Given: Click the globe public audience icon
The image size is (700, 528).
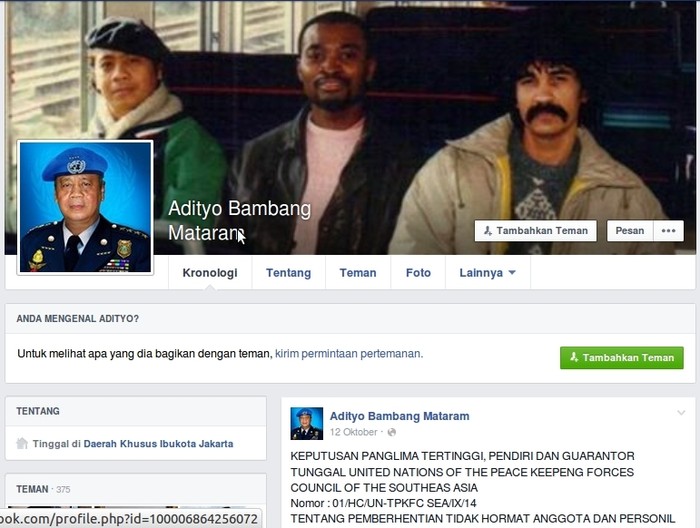Looking at the screenshot, I should (x=392, y=432).
